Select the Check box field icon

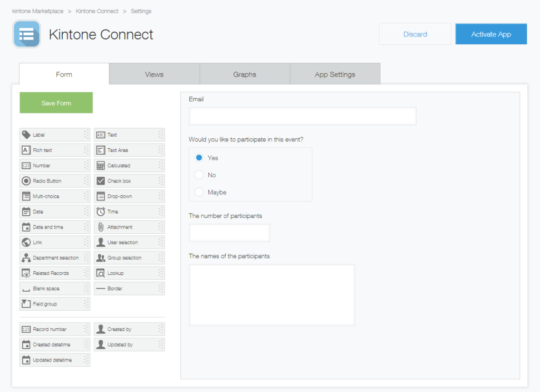click(101, 181)
